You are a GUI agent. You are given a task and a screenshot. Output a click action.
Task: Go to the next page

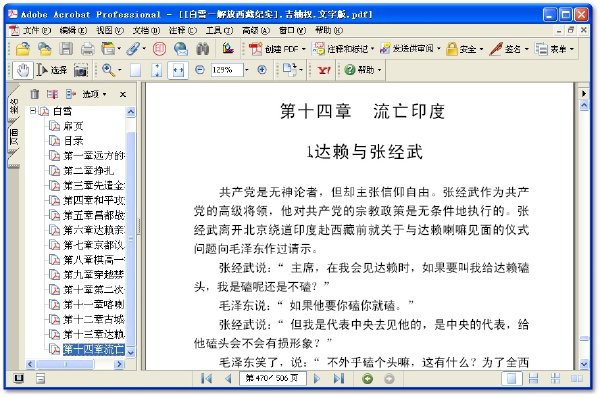(x=316, y=379)
